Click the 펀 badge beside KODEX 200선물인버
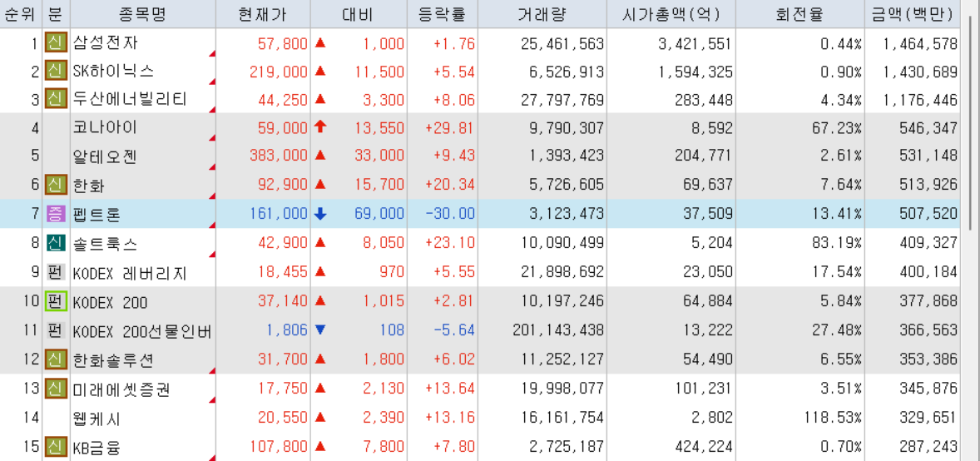The width and height of the screenshot is (980, 461). 57,330
